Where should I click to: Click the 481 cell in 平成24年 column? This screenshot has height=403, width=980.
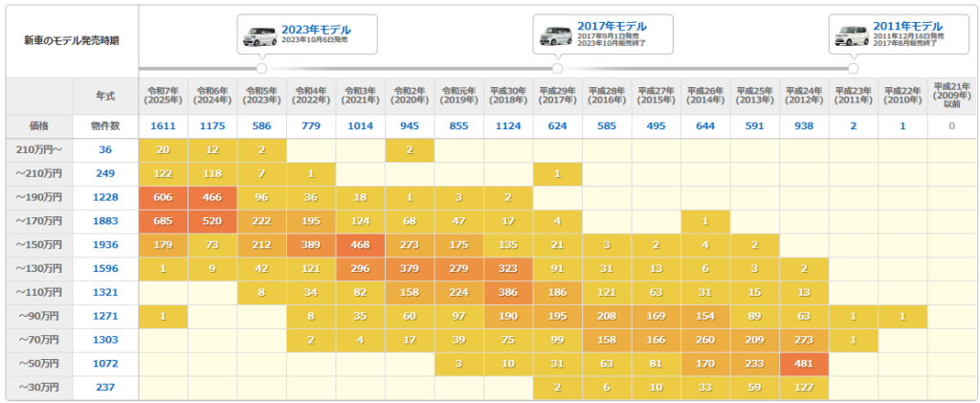(804, 364)
